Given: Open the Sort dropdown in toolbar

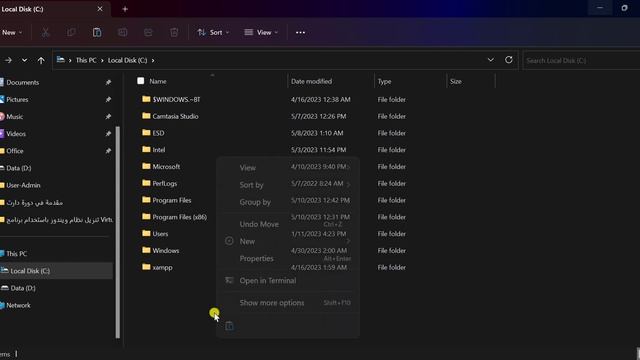Looking at the screenshot, I should coord(213,33).
